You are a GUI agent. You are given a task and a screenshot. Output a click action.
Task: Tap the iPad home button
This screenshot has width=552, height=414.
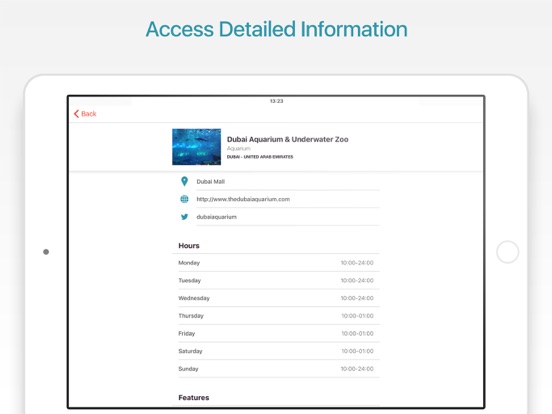click(x=507, y=252)
